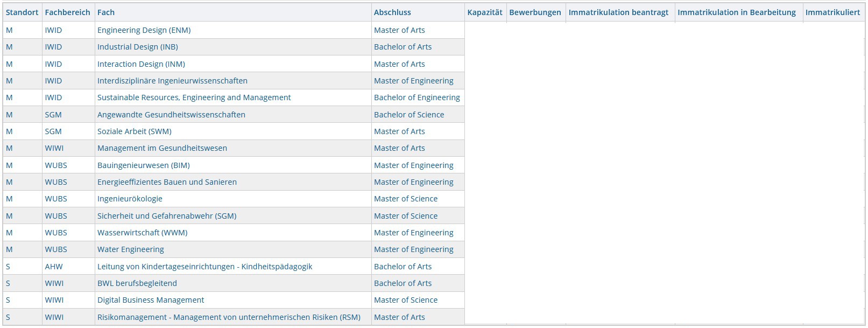Select Industrial Design (INB) row
The width and height of the screenshot is (868, 328).
click(x=137, y=47)
